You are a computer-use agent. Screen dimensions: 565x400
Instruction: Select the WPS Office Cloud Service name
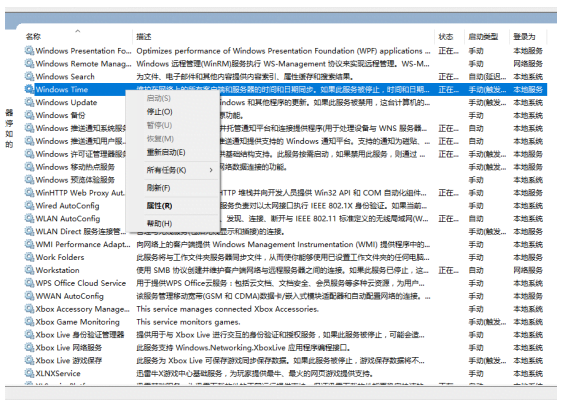[81, 283]
